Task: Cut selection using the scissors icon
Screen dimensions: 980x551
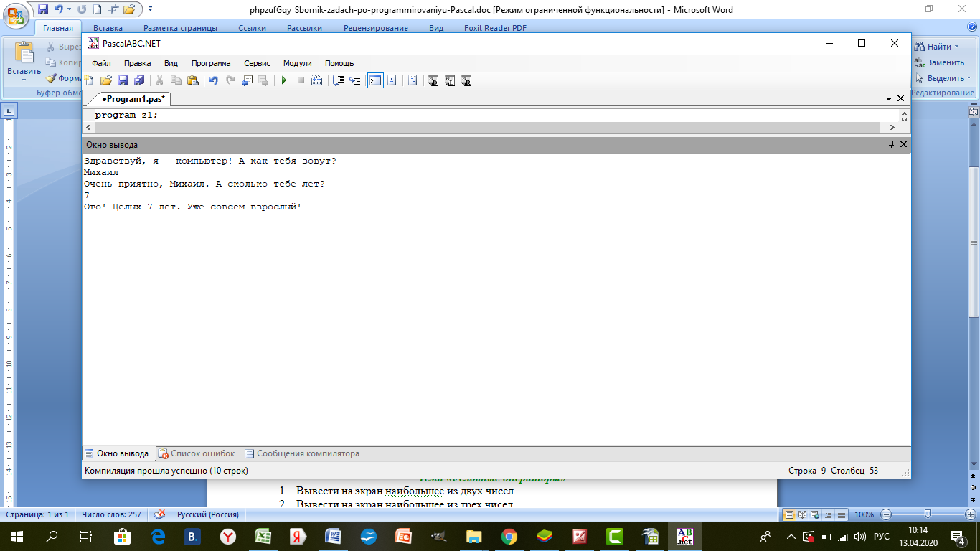Action: pos(159,80)
